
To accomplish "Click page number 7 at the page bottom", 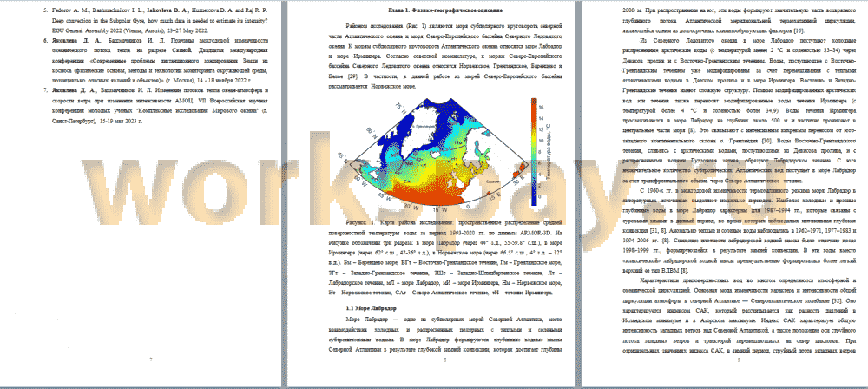I will point(151,360).
